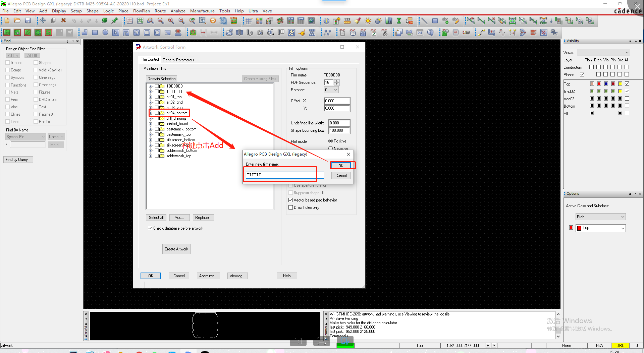Screen dimensions: 644x353
Task: Open the Route menu
Action: pyautogui.click(x=160, y=11)
